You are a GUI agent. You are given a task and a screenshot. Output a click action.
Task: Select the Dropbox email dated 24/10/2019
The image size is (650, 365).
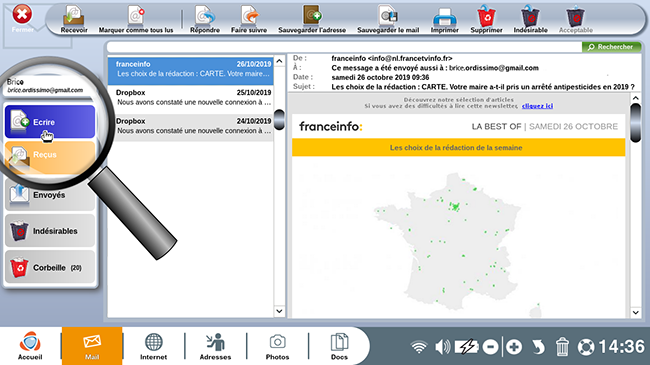coord(191,128)
